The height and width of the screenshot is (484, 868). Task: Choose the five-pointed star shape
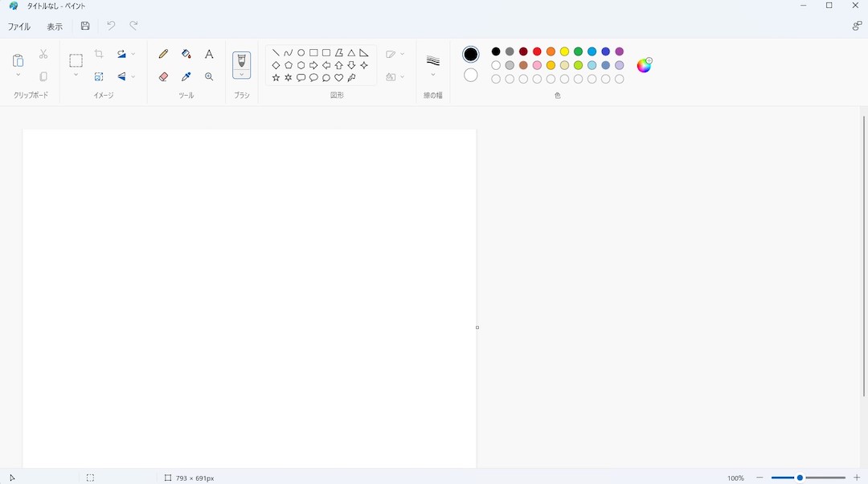tap(275, 77)
